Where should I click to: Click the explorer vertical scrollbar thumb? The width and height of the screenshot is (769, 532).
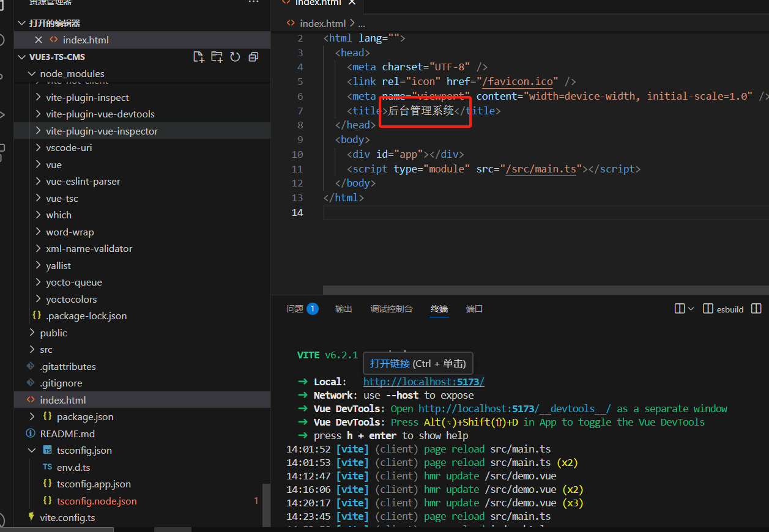266,505
